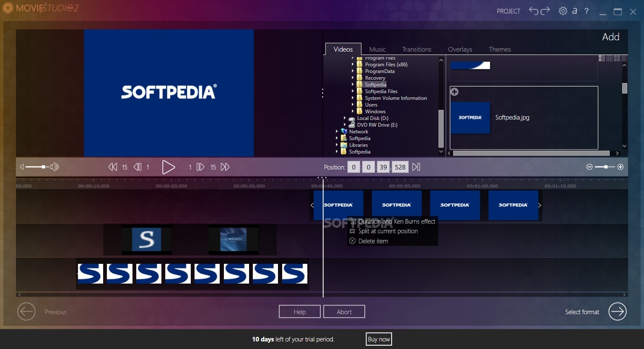This screenshot has width=644, height=349.
Task: Expand the Network node arrow
Action: pos(337,132)
